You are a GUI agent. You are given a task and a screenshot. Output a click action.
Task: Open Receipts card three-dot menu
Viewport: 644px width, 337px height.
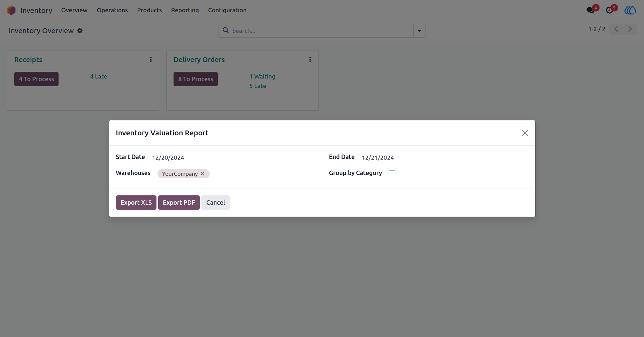pos(151,59)
